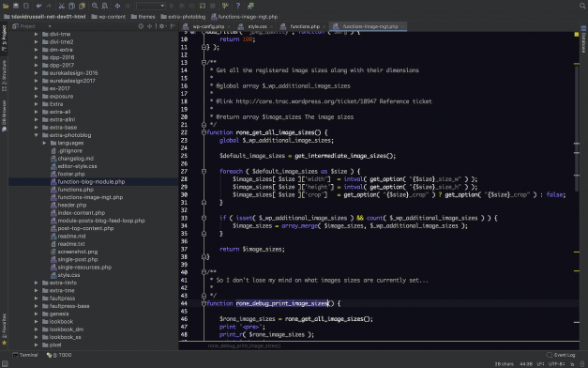
Task: Click the Copy toolbar icon
Action: tap(71, 6)
